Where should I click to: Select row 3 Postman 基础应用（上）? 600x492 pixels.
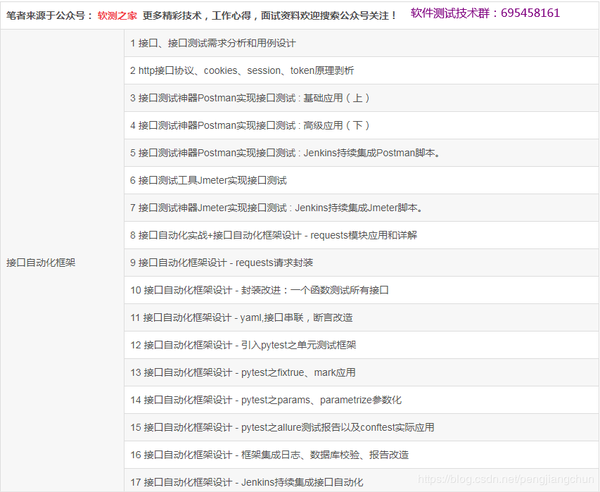[362, 98]
